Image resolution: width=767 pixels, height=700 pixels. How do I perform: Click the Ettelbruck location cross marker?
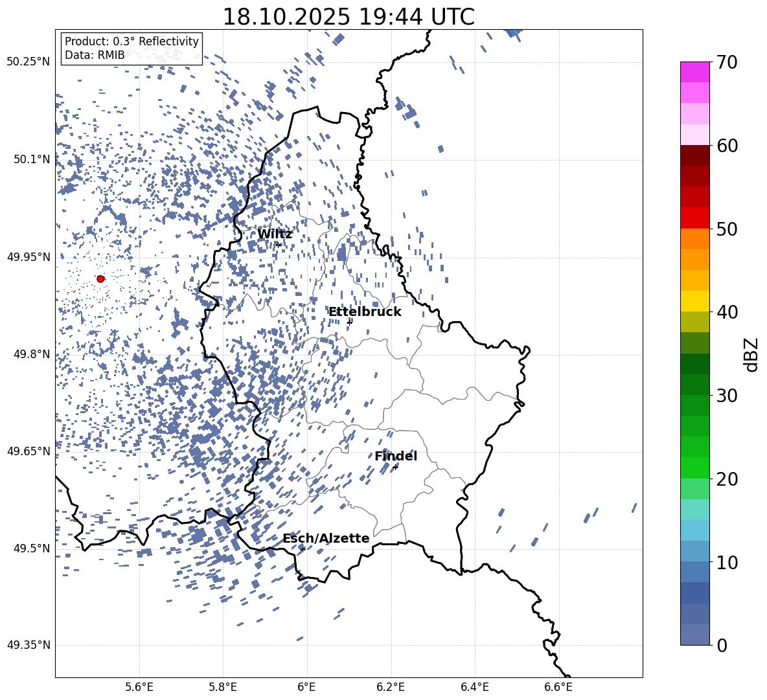pyautogui.click(x=349, y=322)
